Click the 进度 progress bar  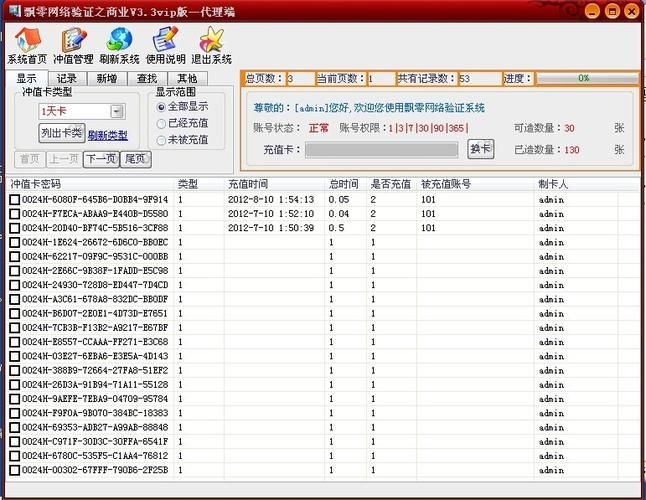(587, 78)
